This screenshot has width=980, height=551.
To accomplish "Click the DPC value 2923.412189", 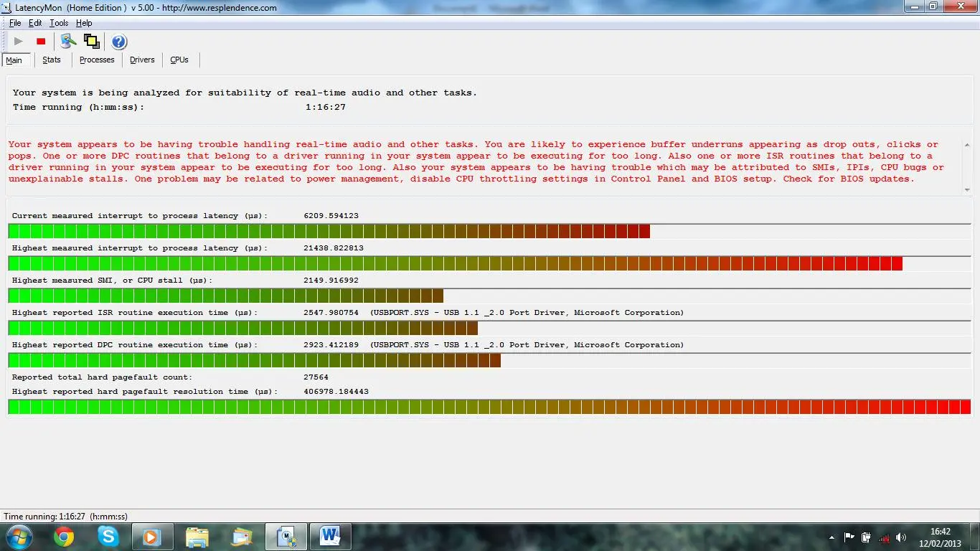I will pyautogui.click(x=331, y=345).
